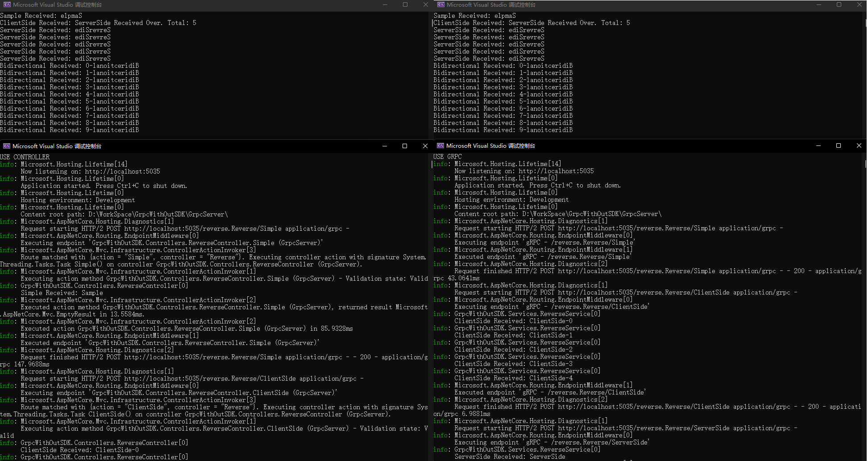Click the 'rpc 43.0641ms' line
The image size is (868, 461).
[457, 278]
